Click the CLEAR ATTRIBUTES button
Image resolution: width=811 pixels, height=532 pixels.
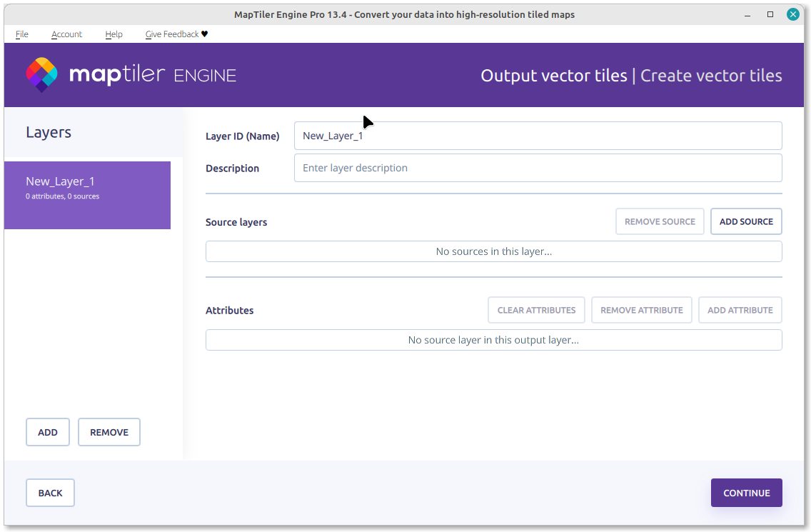(536, 310)
